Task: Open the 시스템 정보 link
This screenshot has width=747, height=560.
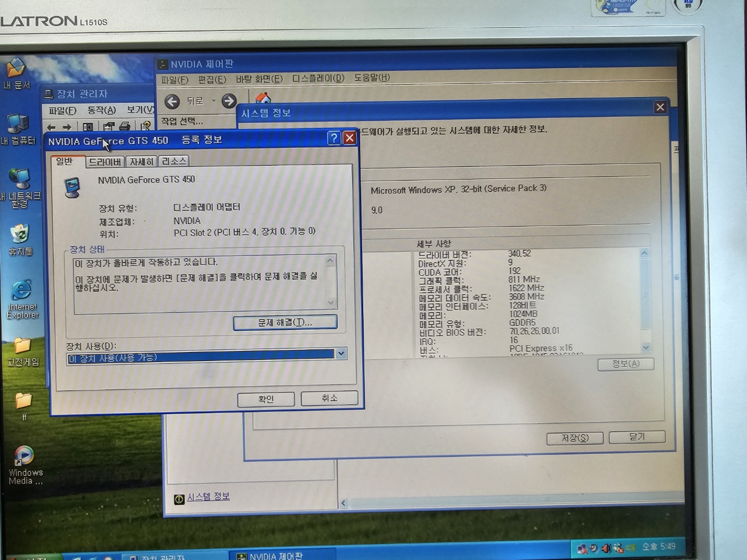Action: point(208,497)
